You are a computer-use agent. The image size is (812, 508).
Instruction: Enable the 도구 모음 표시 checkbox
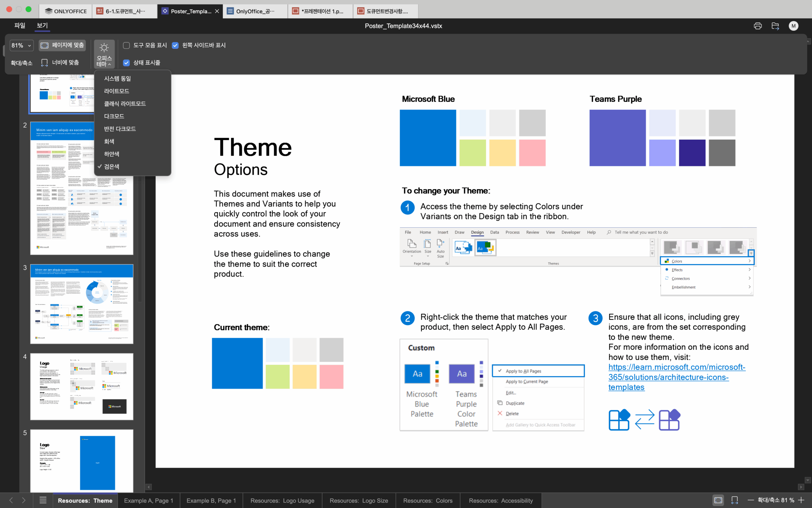click(126, 45)
